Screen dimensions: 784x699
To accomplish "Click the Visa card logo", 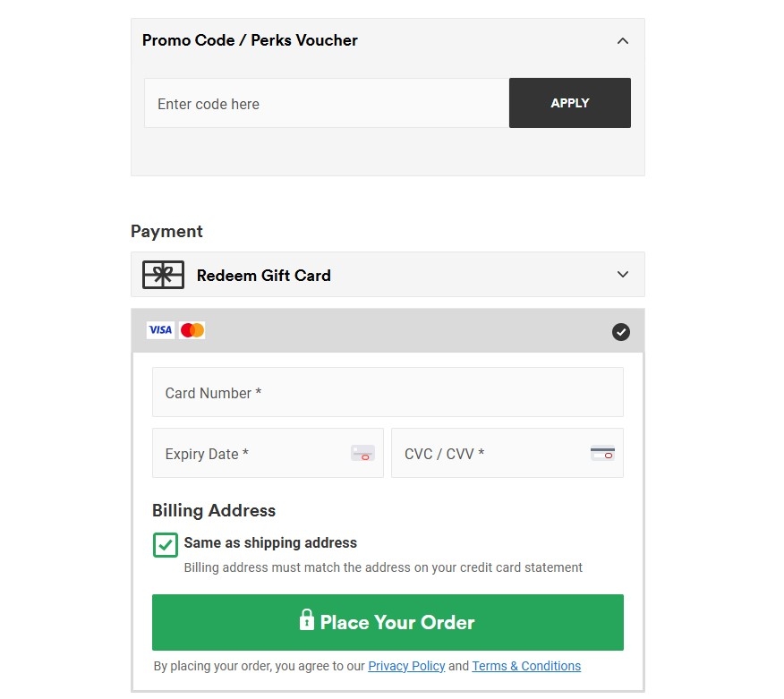I will pos(159,329).
